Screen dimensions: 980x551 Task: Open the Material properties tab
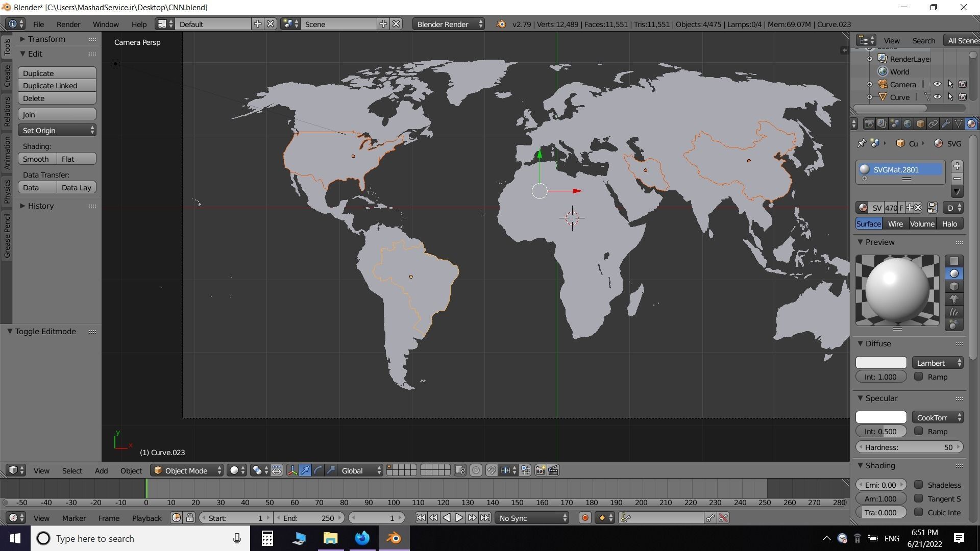pos(971,124)
